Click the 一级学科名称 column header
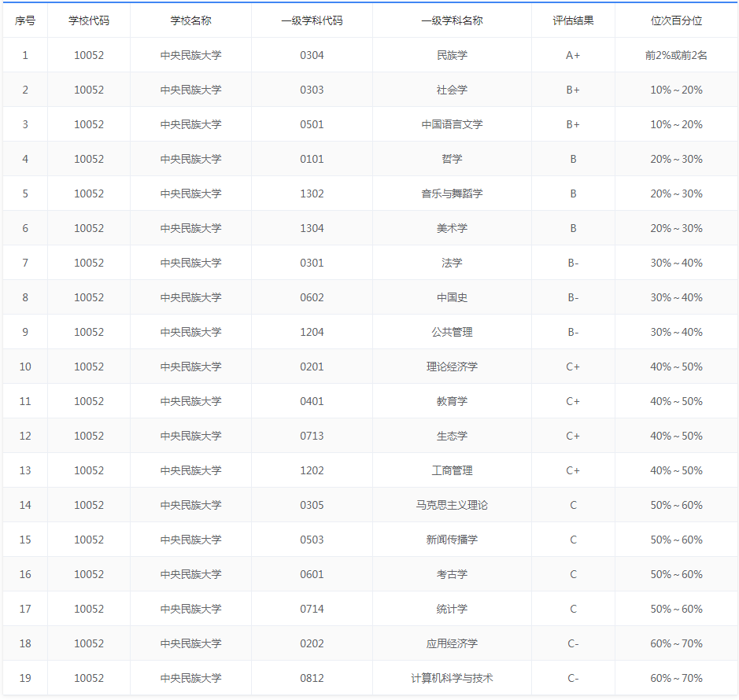This screenshot has height=700, width=739. (x=452, y=20)
